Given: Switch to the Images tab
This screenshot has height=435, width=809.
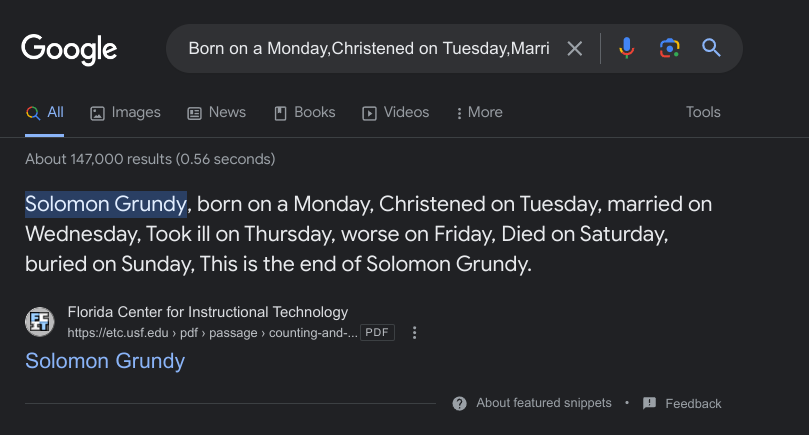Looking at the screenshot, I should point(125,112).
